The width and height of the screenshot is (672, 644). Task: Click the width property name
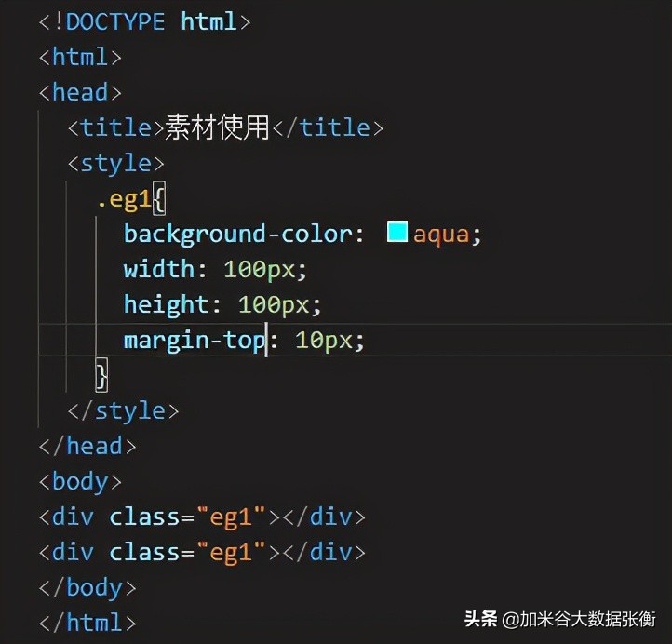[x=158, y=269]
